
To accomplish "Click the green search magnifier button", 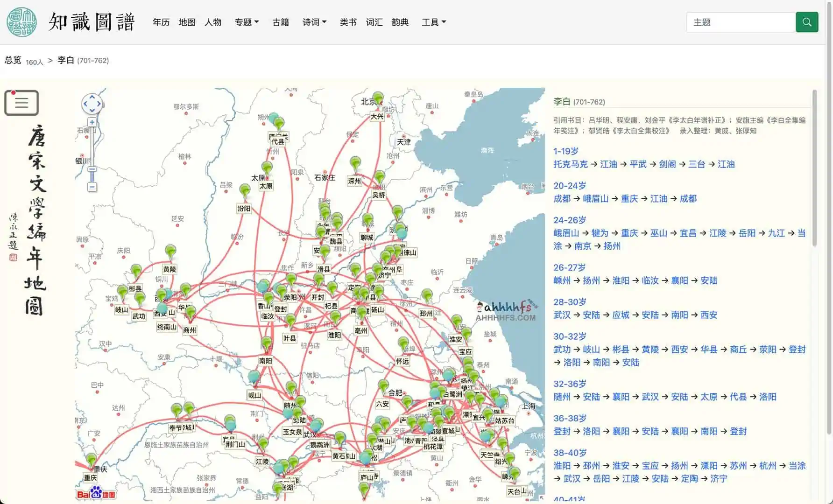I will (806, 22).
